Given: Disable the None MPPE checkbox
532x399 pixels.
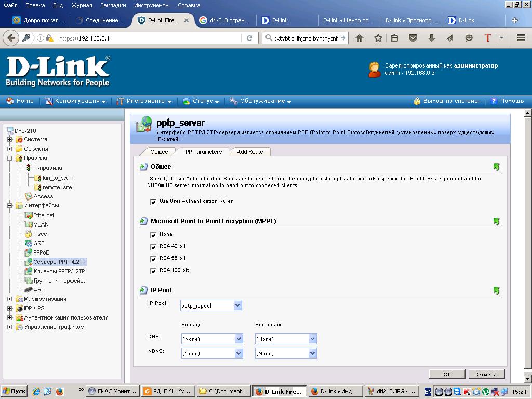Looking at the screenshot, I should point(153,235).
